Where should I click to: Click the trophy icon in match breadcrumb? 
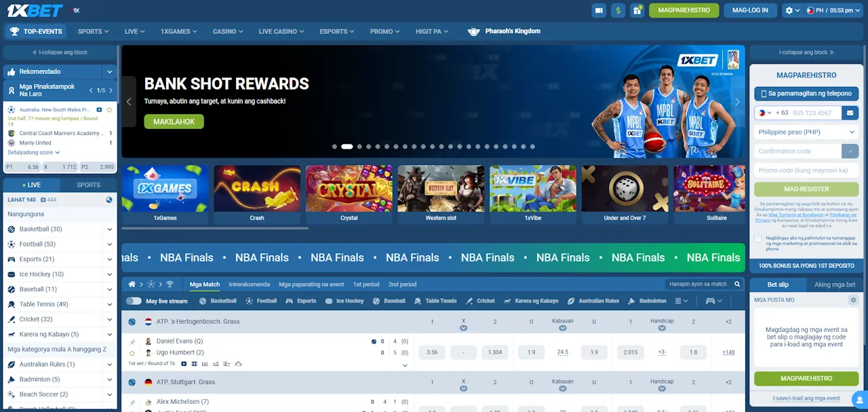(x=170, y=284)
